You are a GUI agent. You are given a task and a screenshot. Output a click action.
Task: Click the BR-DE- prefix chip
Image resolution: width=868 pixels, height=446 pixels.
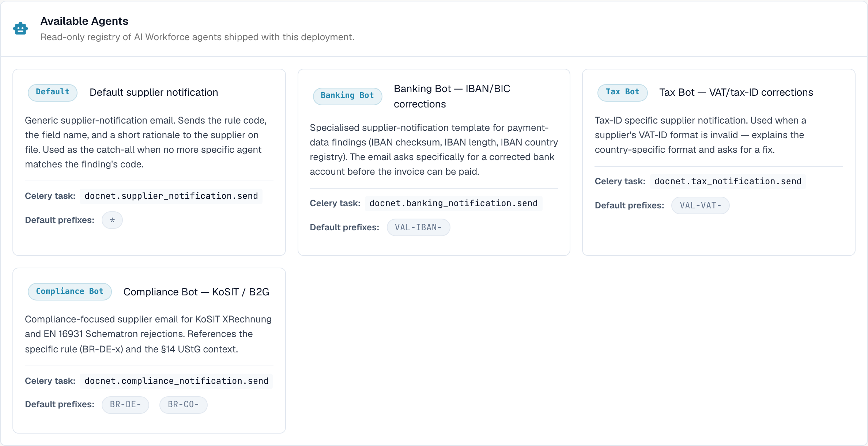125,405
